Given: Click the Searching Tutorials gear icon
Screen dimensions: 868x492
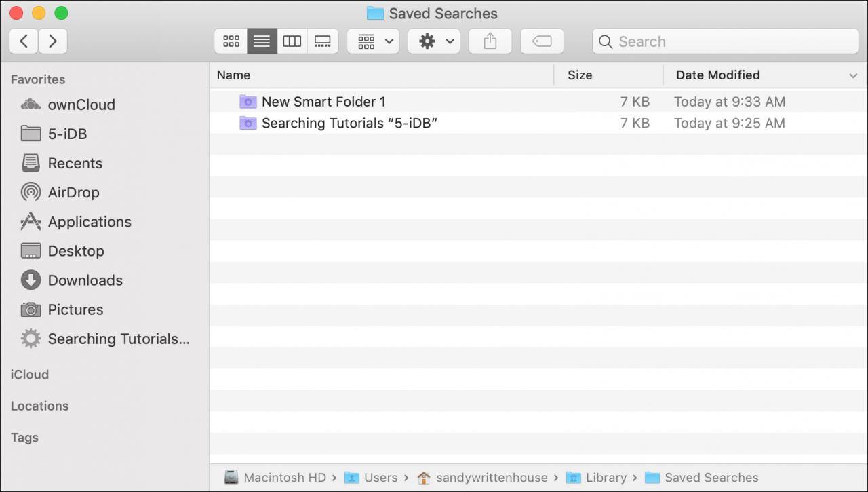Looking at the screenshot, I should pos(31,339).
